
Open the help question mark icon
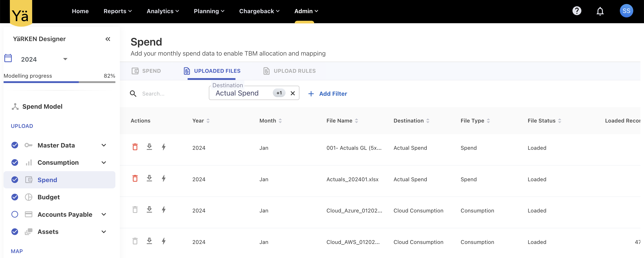pyautogui.click(x=577, y=11)
